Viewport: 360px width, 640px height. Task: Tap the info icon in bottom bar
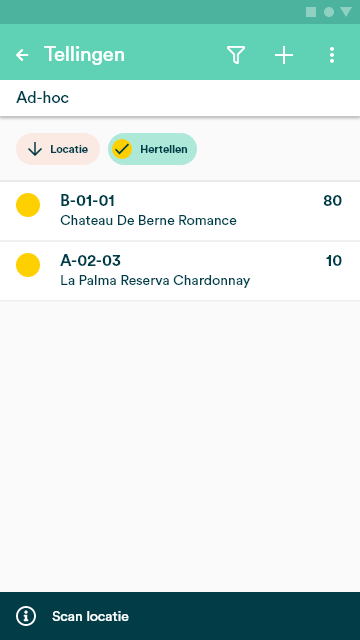point(26,616)
